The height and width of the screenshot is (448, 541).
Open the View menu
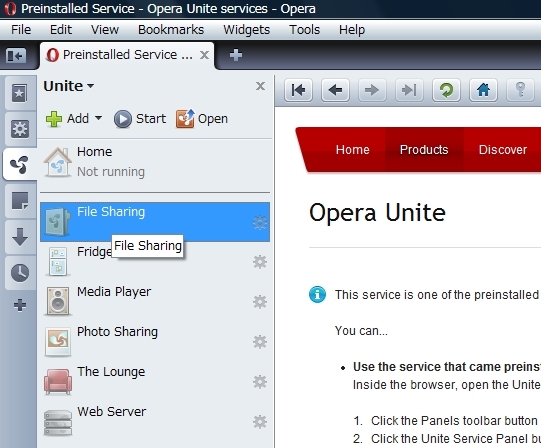[x=105, y=30]
